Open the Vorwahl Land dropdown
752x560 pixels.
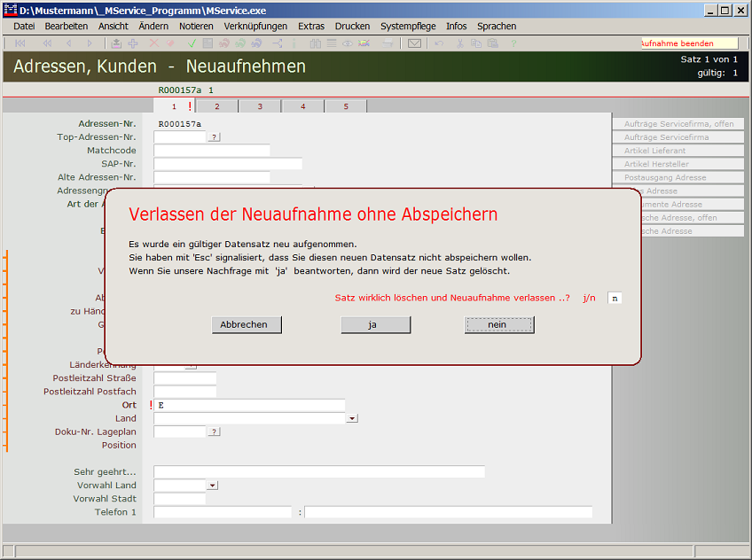[x=212, y=486]
